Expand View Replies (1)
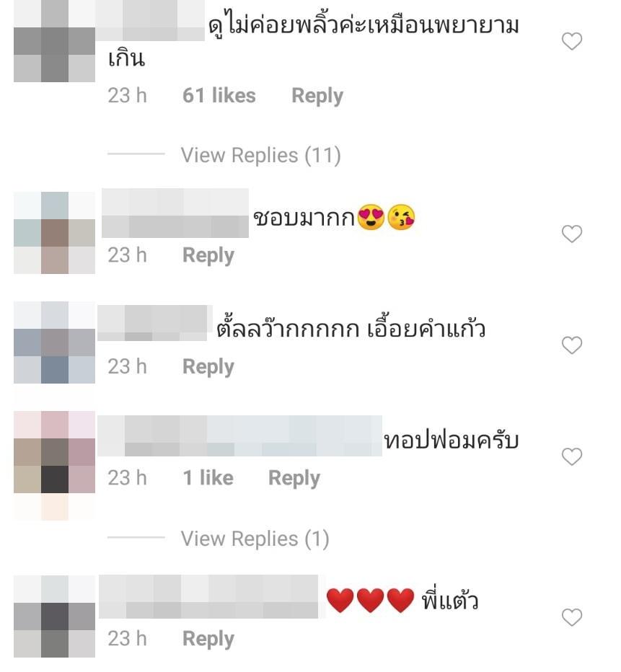621x672 pixels. (x=255, y=539)
